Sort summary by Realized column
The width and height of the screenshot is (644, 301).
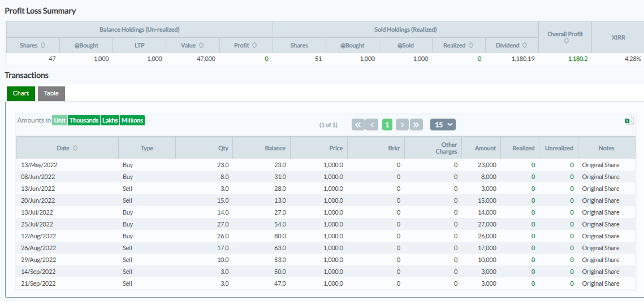point(470,46)
